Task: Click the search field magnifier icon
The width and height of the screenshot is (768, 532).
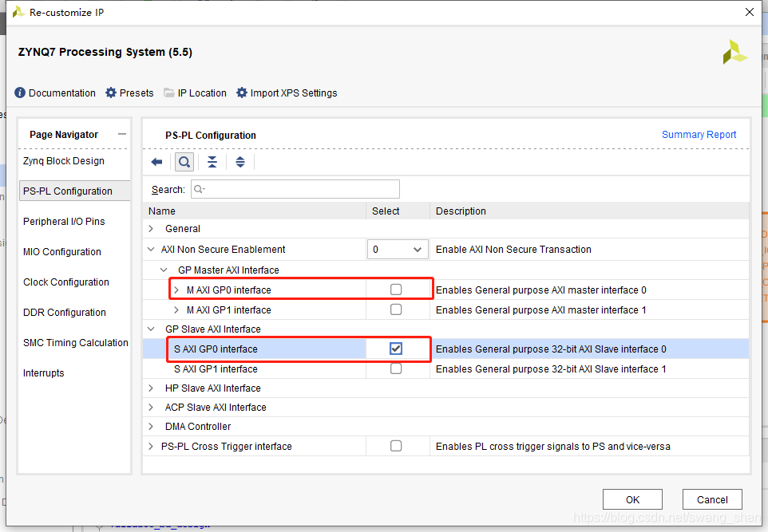Action: tap(199, 189)
